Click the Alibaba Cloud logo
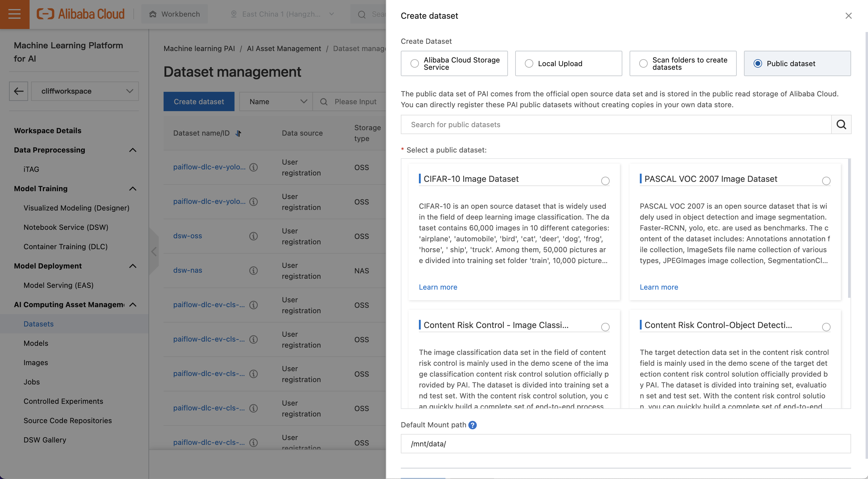The height and width of the screenshot is (479, 868). tap(80, 14)
